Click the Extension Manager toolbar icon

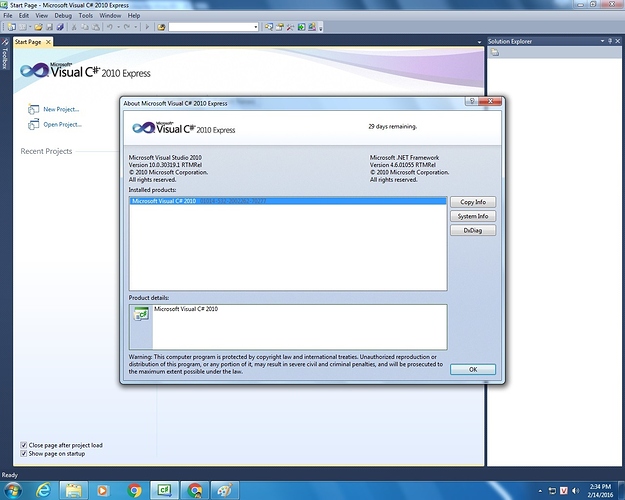click(312, 27)
